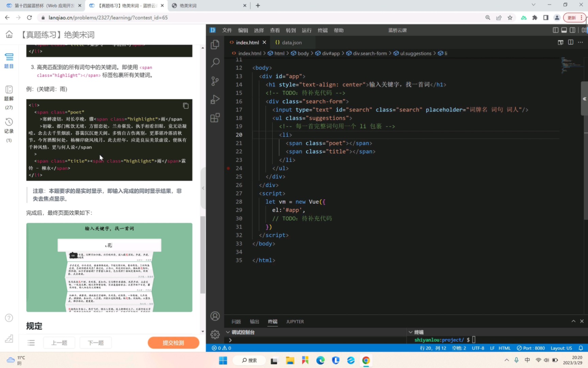Toggle the breakpoint on line 24
Screen dimensions: 588x368
[x=228, y=168]
